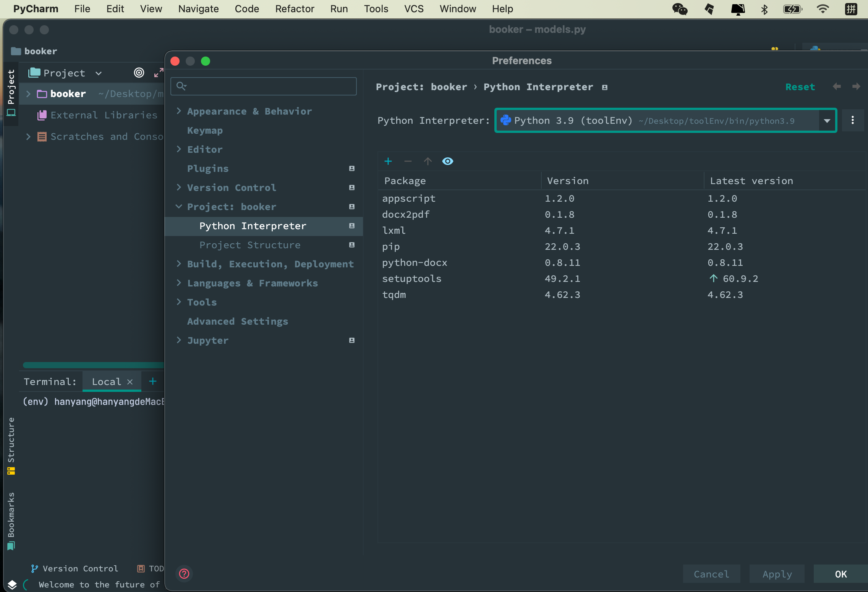Expand the Jupyter settings node
This screenshot has width=868, height=592.
coord(178,340)
